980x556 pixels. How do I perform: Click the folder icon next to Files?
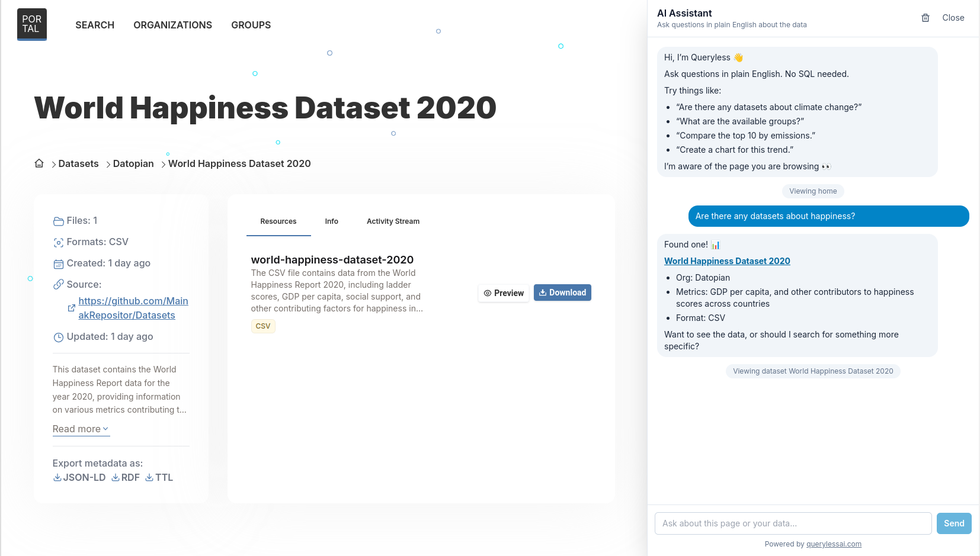pyautogui.click(x=58, y=220)
